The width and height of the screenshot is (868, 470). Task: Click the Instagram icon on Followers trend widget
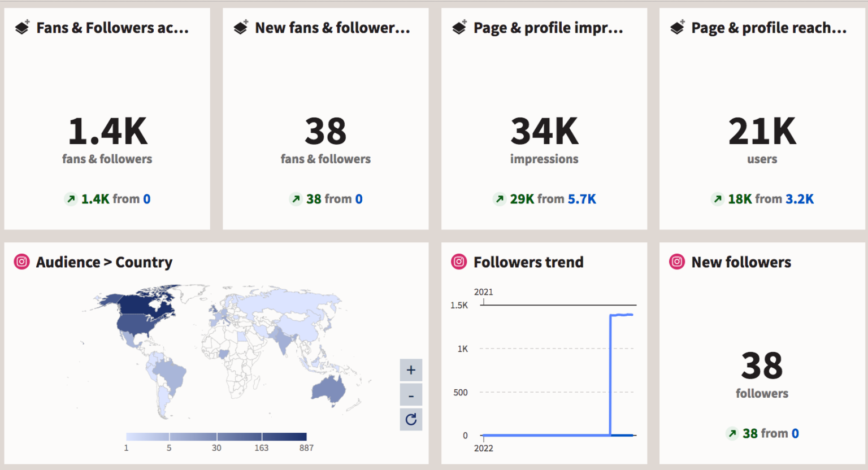click(x=459, y=262)
